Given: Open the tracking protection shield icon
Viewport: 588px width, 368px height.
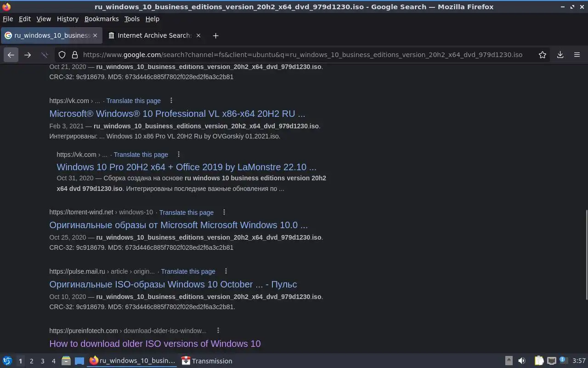Looking at the screenshot, I should [62, 55].
